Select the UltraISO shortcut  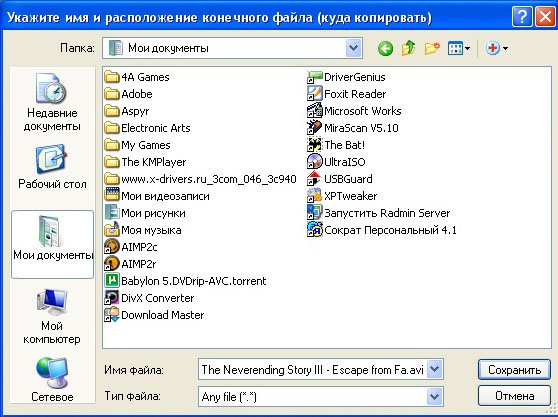[x=336, y=162]
